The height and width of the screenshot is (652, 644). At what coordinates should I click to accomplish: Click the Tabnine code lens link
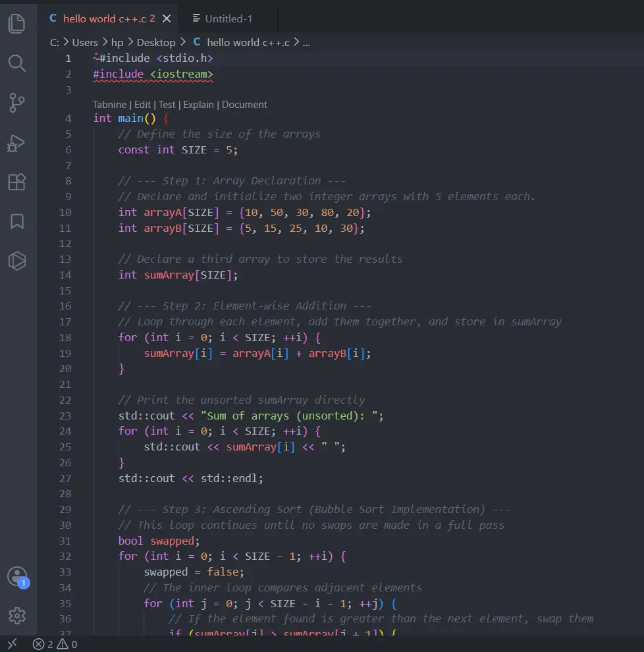coord(109,104)
